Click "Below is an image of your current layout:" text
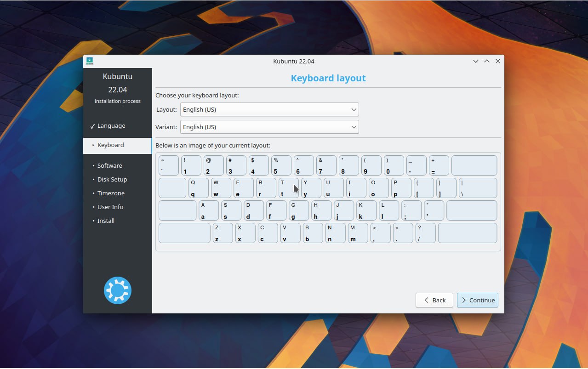Viewport: 588px width, 369px height. pyautogui.click(x=213, y=145)
